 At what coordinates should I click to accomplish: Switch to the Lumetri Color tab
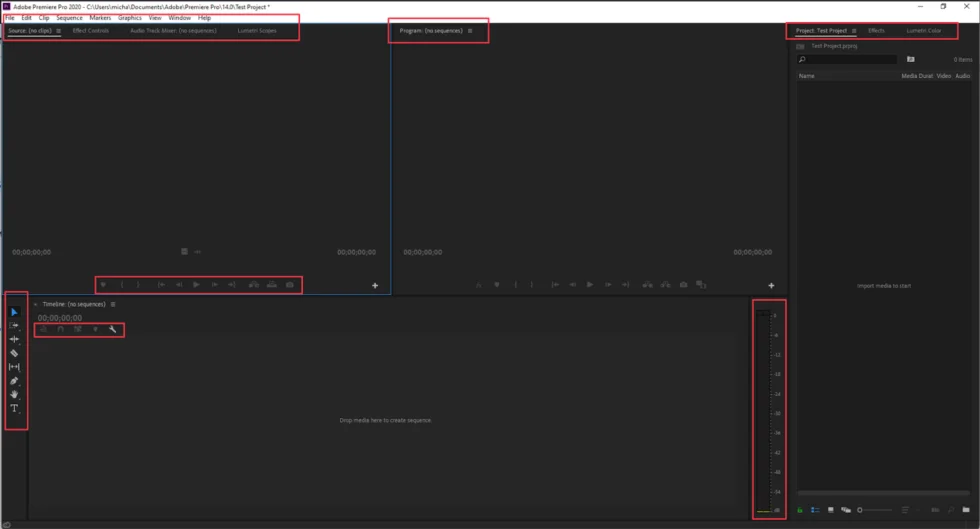(x=923, y=31)
